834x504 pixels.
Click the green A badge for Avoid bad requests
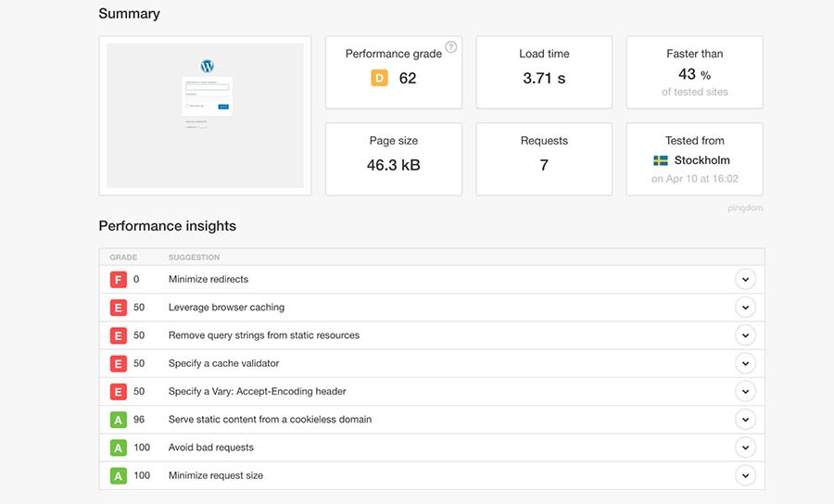[x=118, y=447]
